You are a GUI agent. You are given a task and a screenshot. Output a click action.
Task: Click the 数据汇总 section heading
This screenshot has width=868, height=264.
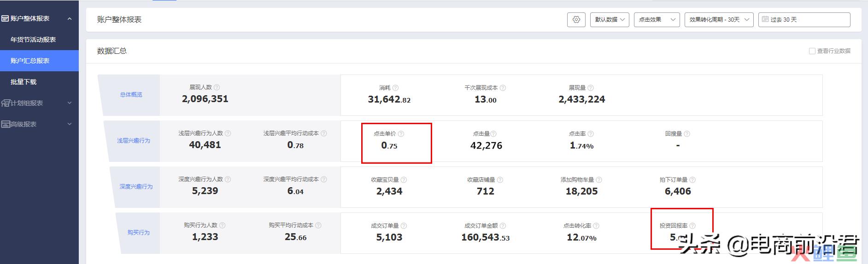[x=112, y=51]
